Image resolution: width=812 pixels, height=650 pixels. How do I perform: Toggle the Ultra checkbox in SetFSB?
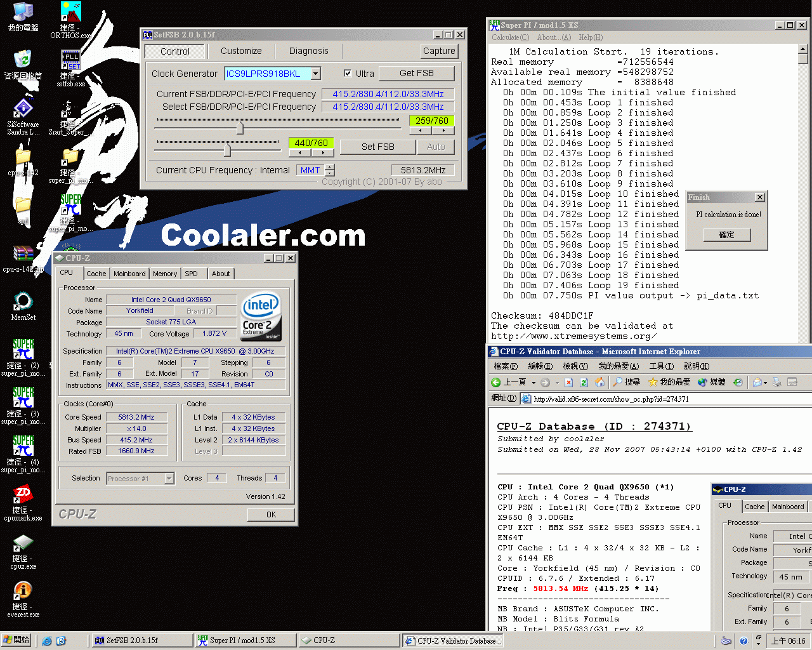click(347, 74)
